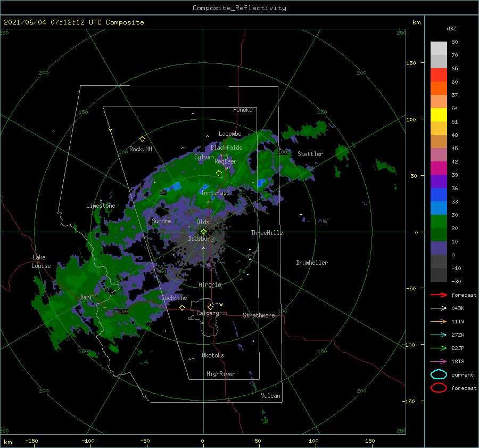Click the dark slate-blue swatch near 0
Image resolution: width=479 pixels, height=448 pixels.
pos(439,248)
